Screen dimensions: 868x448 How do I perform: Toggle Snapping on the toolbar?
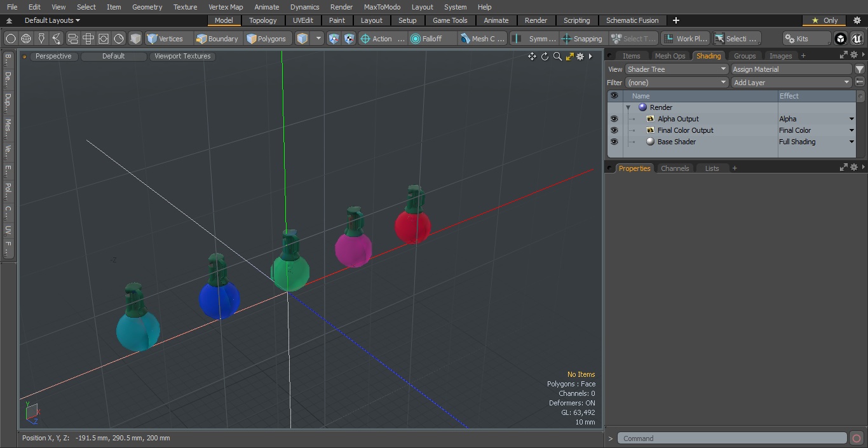click(582, 39)
